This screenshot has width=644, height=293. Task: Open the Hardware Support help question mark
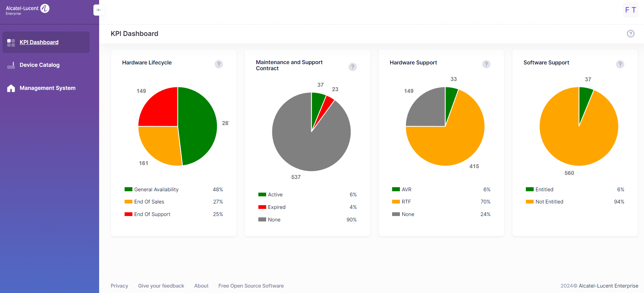[x=486, y=64]
